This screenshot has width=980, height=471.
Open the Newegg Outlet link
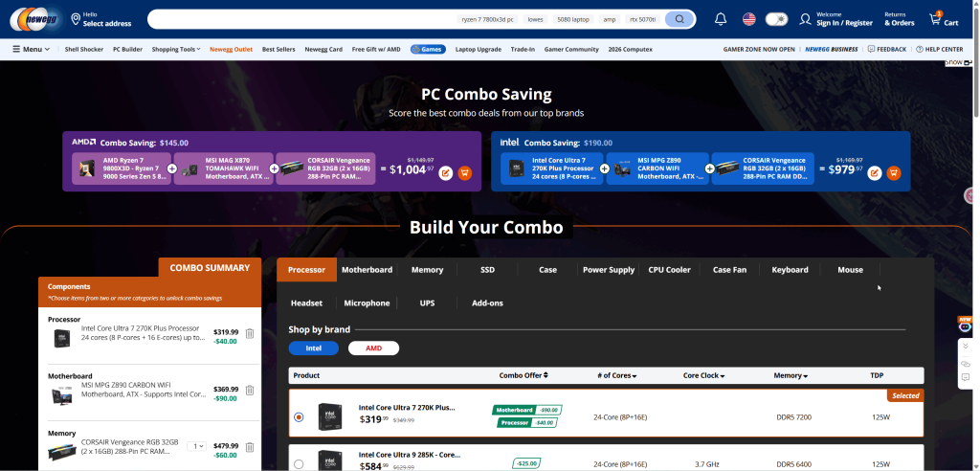click(232, 50)
